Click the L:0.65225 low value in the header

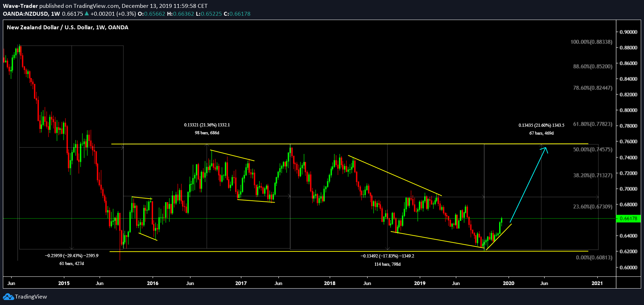click(209, 14)
